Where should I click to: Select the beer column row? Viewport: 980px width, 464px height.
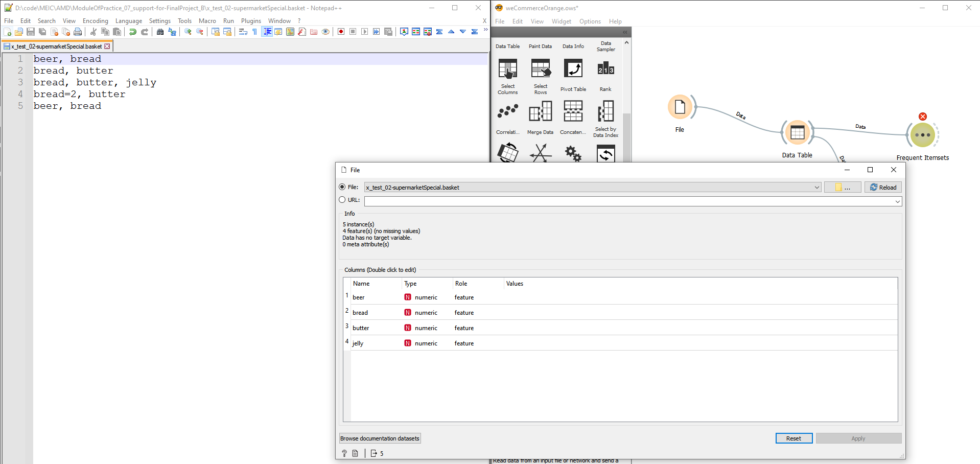pyautogui.click(x=620, y=297)
